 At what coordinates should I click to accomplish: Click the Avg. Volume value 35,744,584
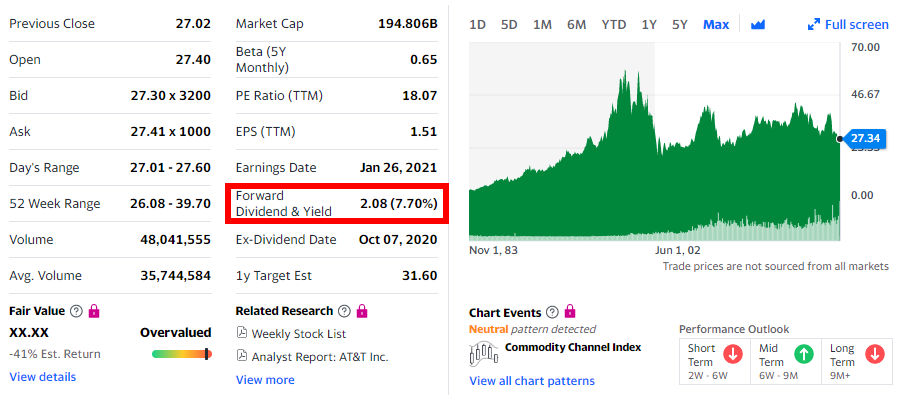pyautogui.click(x=175, y=276)
